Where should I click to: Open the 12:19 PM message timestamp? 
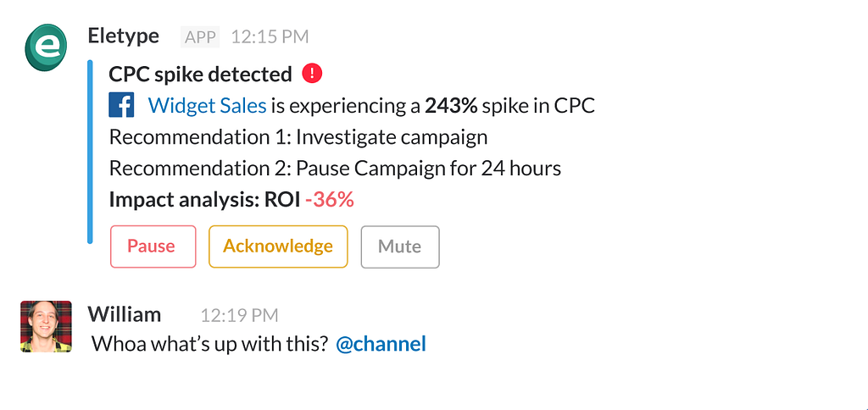(239, 315)
